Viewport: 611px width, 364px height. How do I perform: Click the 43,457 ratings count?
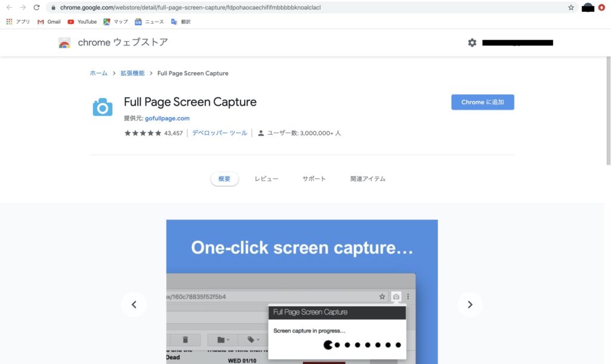[x=174, y=133]
